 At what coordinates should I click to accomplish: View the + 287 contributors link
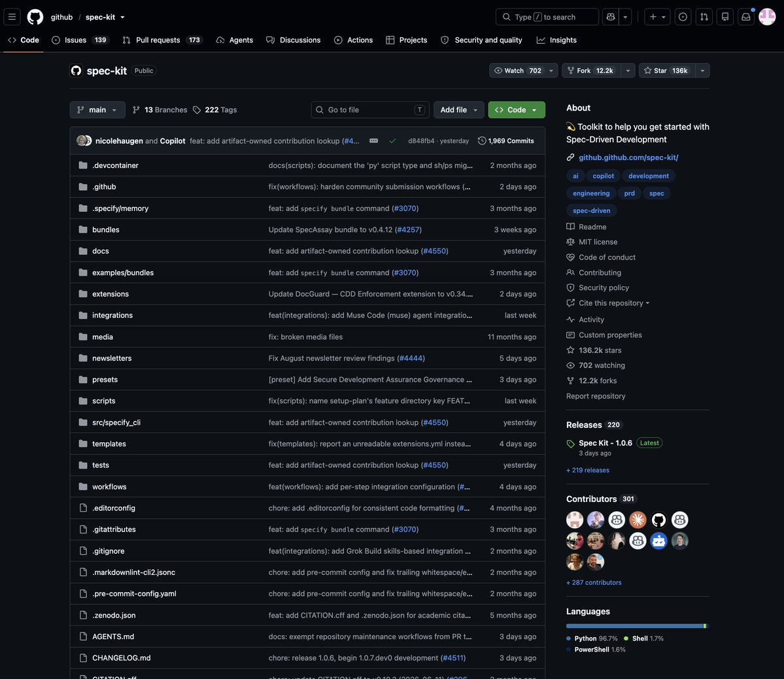[594, 582]
